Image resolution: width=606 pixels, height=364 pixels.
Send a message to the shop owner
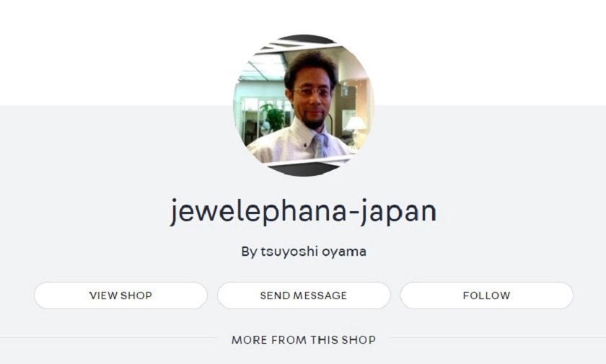[x=304, y=296]
